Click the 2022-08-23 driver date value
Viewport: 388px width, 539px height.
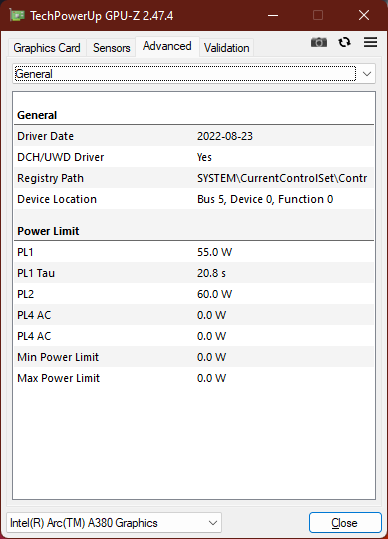(225, 136)
